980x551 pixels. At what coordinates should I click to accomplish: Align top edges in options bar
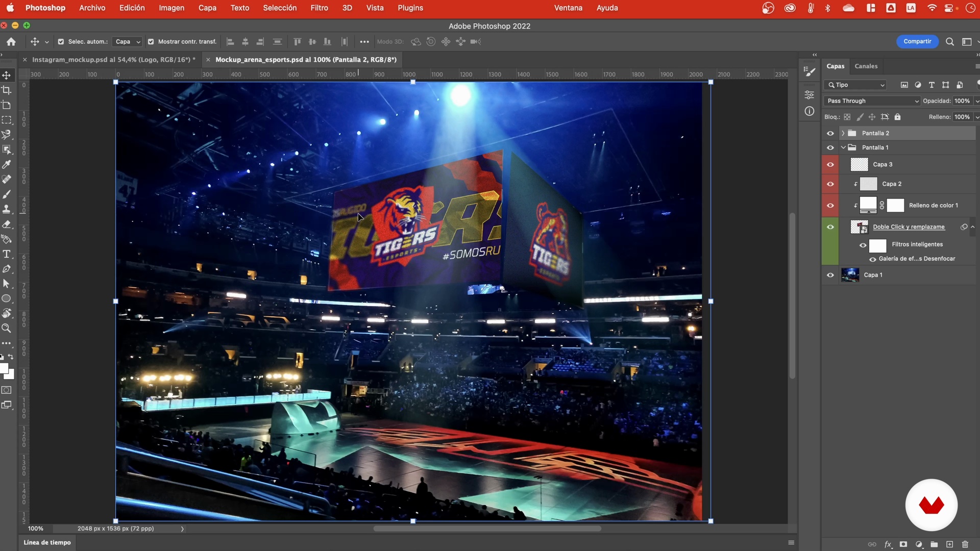(x=298, y=42)
